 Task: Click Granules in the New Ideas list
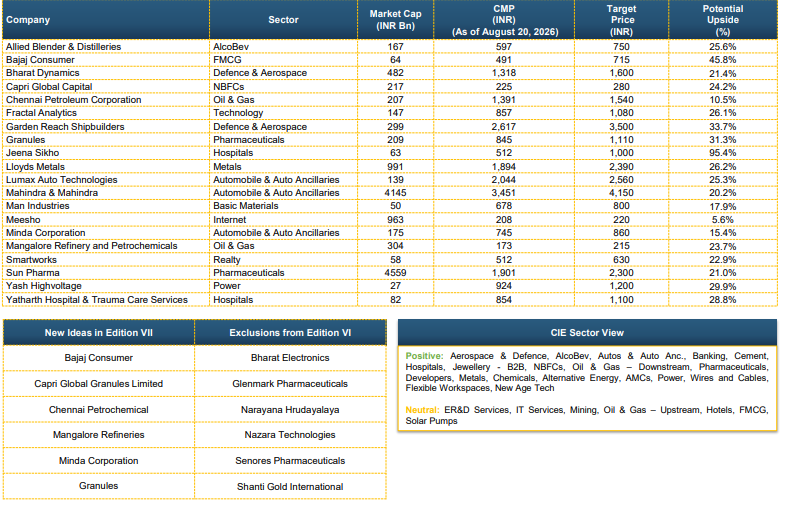(x=99, y=486)
